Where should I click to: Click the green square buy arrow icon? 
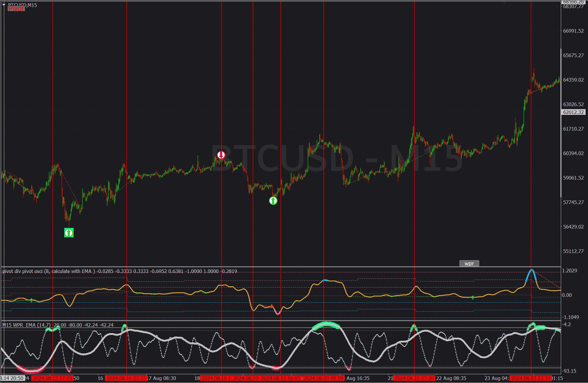[69, 233]
